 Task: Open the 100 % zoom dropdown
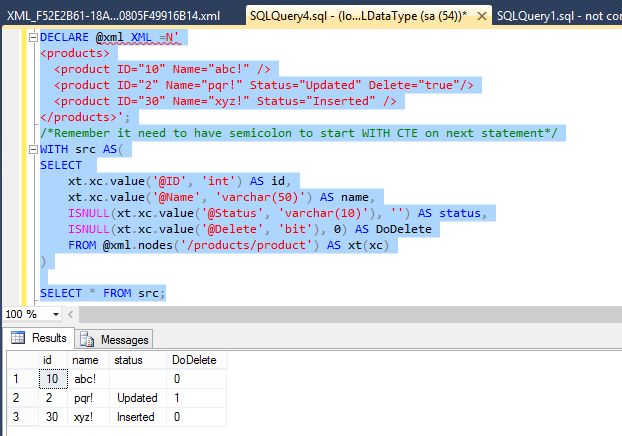click(56, 314)
